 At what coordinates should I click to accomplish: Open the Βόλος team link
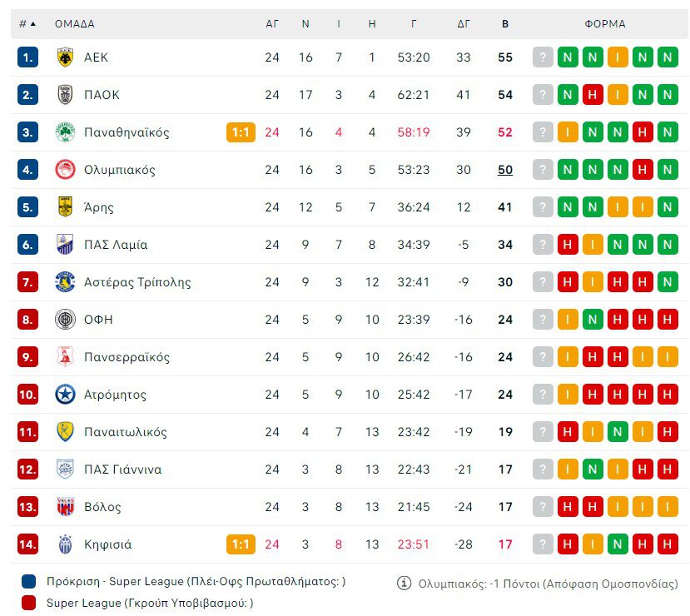(x=102, y=507)
